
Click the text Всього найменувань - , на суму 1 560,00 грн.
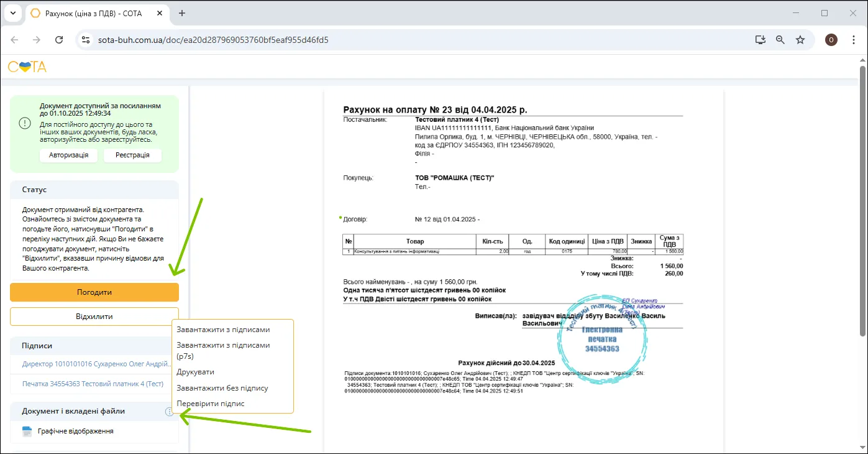410,282
